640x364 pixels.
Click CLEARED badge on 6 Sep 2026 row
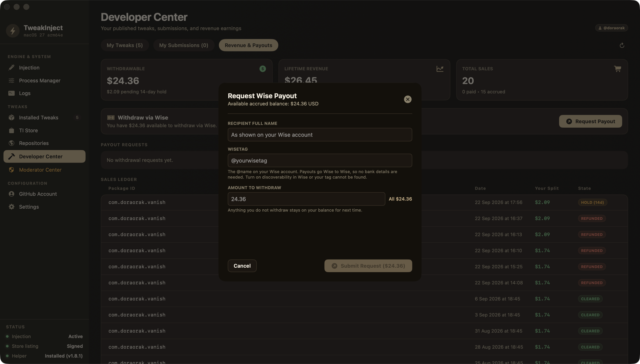coord(590,299)
